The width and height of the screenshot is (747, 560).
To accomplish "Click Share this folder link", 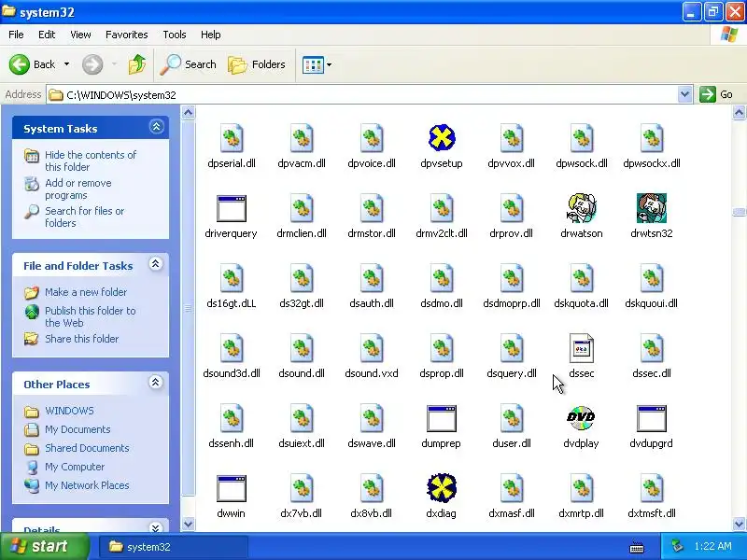I will coord(81,339).
